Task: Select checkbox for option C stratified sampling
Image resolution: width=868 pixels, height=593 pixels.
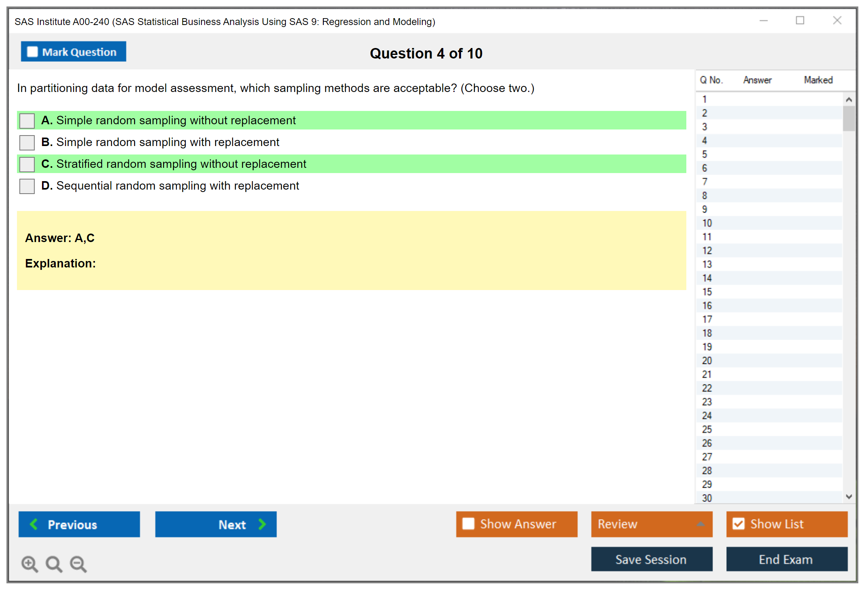Action: [x=27, y=164]
